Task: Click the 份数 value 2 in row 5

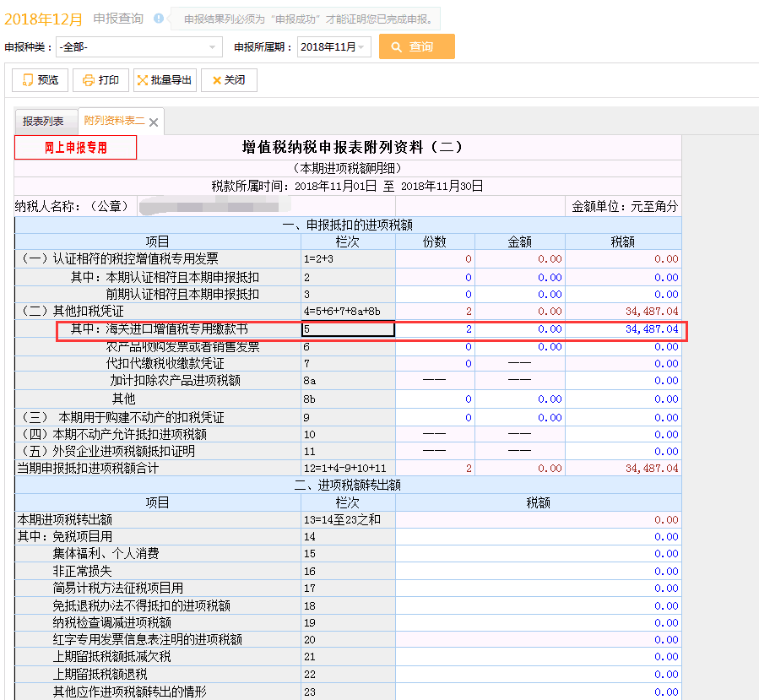Action: [469, 329]
